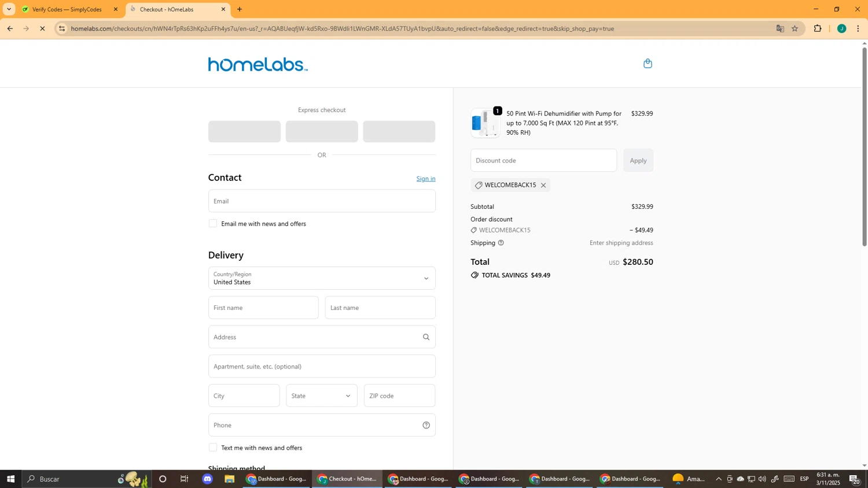The image size is (868, 488).
Task: Click the first express checkout button
Action: point(244,132)
